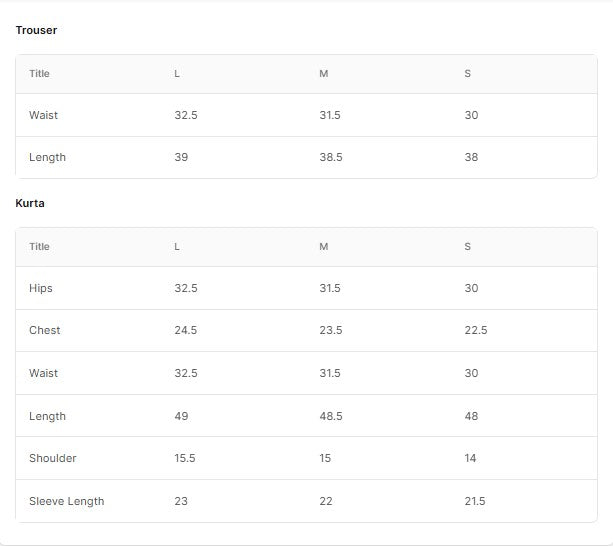Click the Hips row label
This screenshot has height=546, width=613.
pyautogui.click(x=41, y=289)
